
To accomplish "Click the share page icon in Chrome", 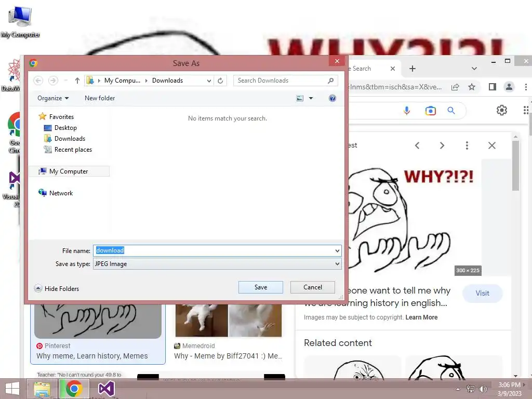I will (x=455, y=87).
